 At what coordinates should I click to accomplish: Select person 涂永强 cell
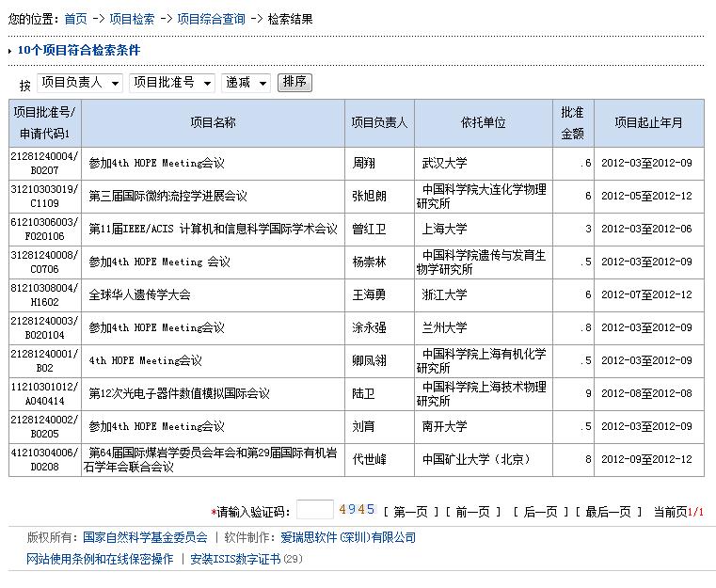coord(379,327)
